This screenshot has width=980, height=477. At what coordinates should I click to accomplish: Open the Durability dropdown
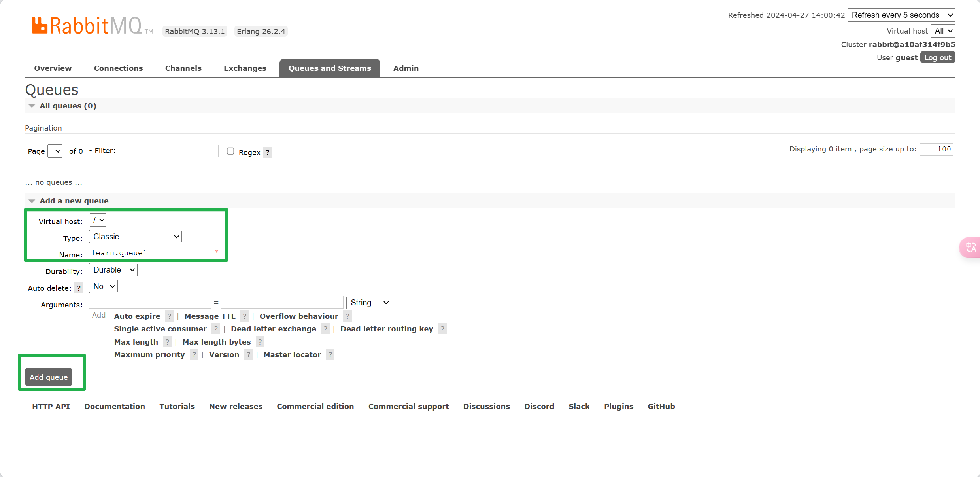coord(113,270)
